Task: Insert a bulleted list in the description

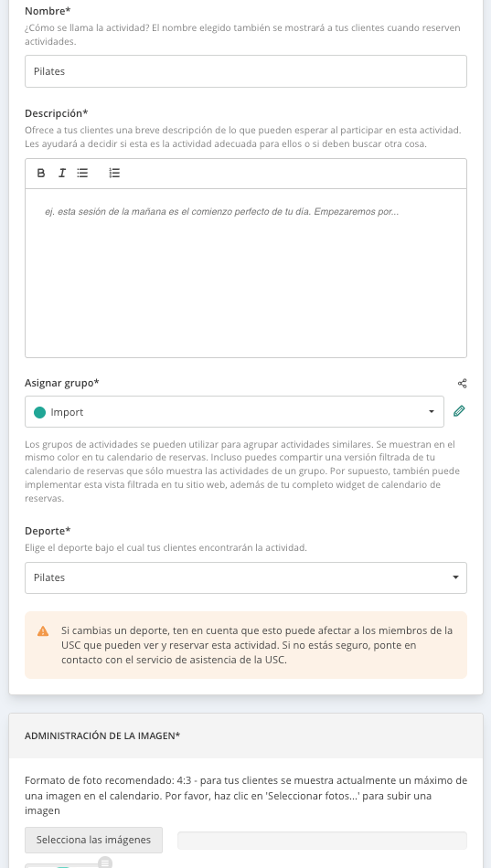Action: click(82, 174)
